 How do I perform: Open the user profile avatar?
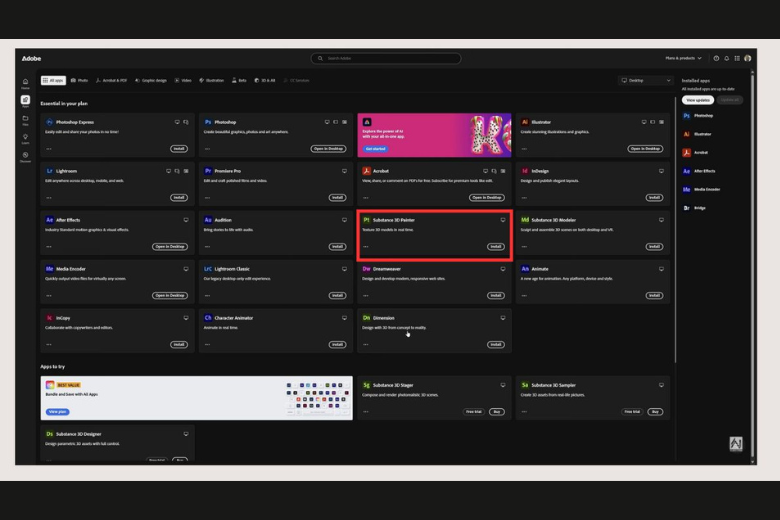[x=748, y=58]
